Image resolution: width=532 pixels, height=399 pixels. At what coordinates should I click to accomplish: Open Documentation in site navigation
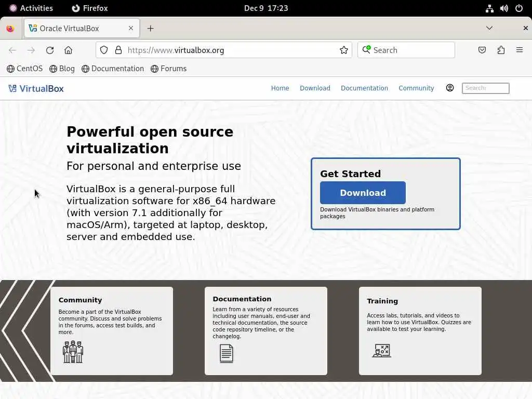364,88
